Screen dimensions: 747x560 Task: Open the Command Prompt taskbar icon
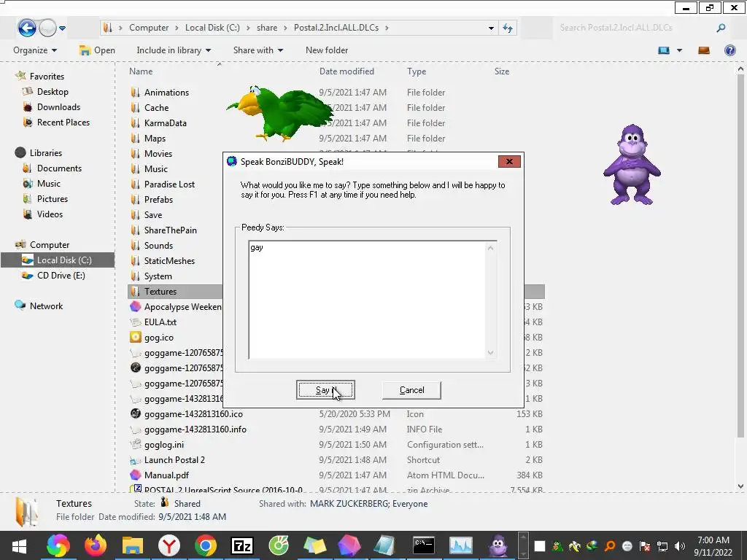click(423, 545)
